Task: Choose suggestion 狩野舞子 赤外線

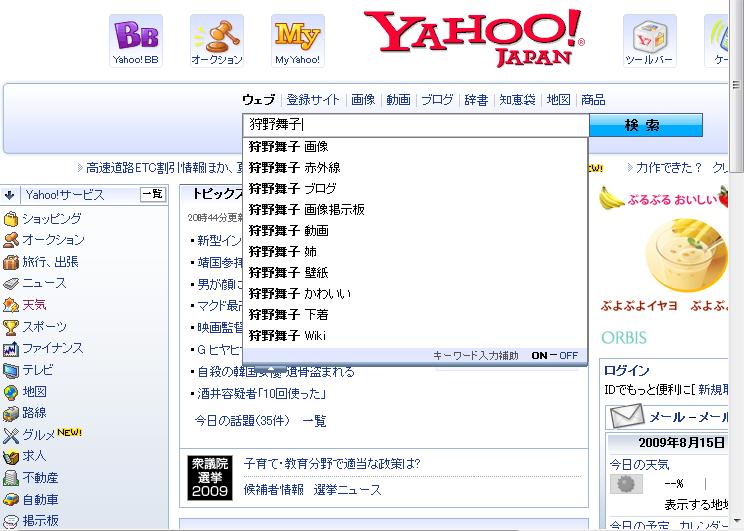Action: [415, 168]
